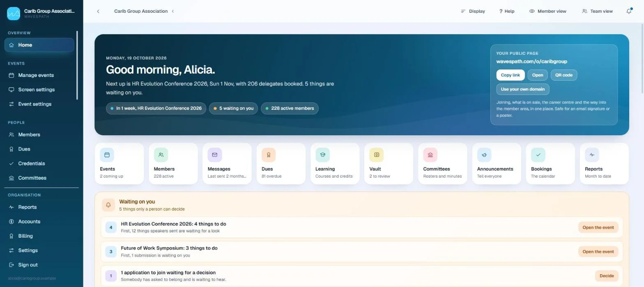Open the event for HR Evolution Conference
Image resolution: width=644 pixels, height=287 pixels.
click(598, 227)
